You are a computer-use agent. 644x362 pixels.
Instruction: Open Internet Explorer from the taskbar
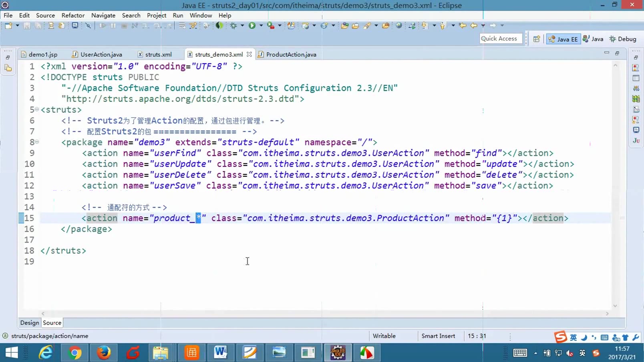point(46,353)
